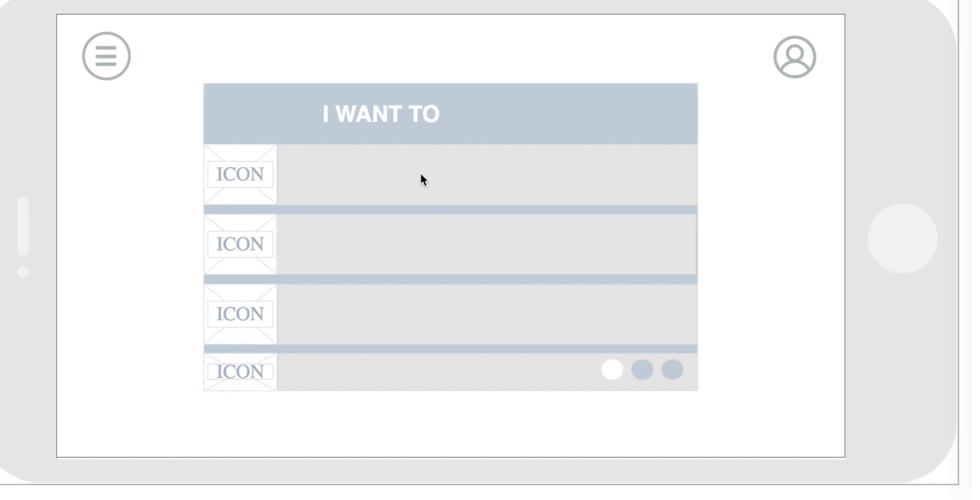Select the third list row's gray area
Viewport: 980px width, 500px height.
click(487, 314)
